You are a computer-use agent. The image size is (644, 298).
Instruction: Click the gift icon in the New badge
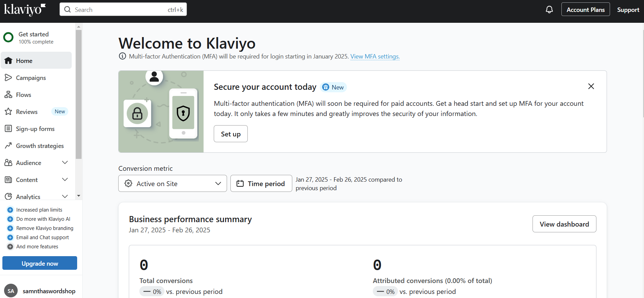coord(326,87)
